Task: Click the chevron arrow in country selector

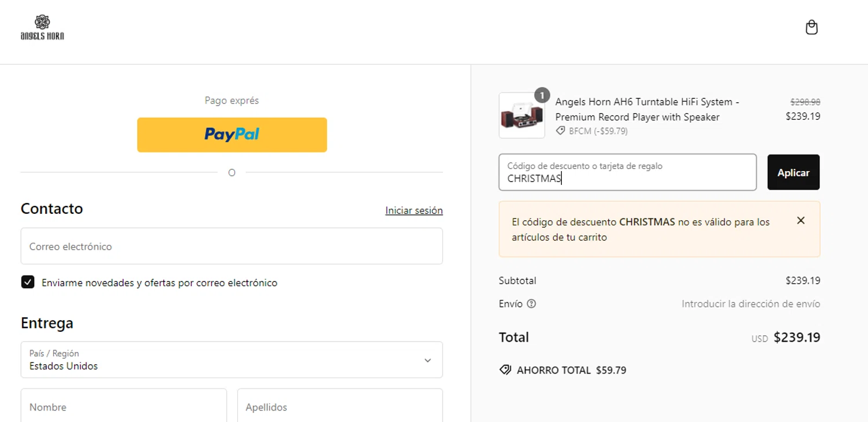Action: coord(428,360)
